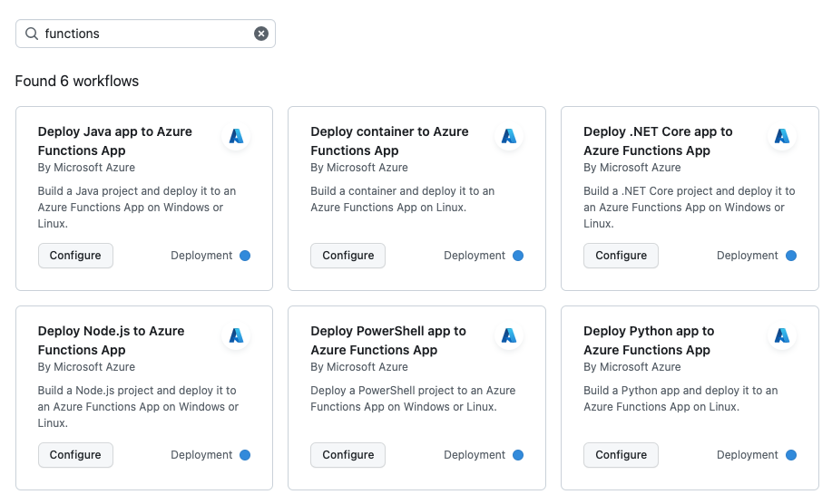832x504 pixels.
Task: Click the Azure logo on .NET Core card
Action: coord(782,136)
